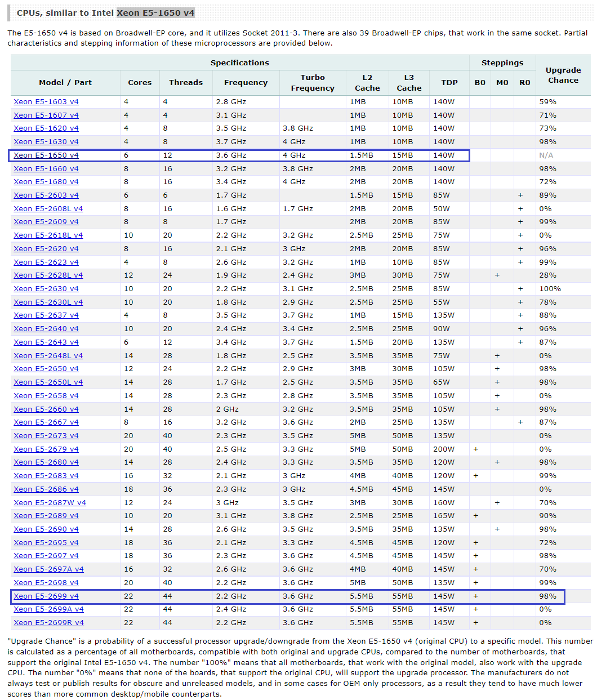
Task: Click the 'TDP' column header
Action: [x=449, y=83]
